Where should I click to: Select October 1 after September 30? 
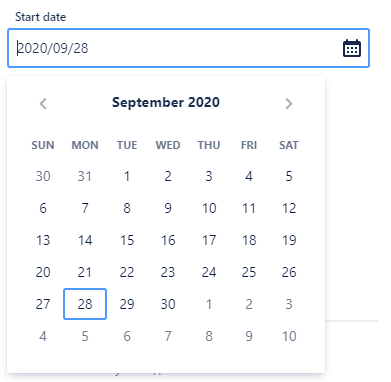point(209,304)
